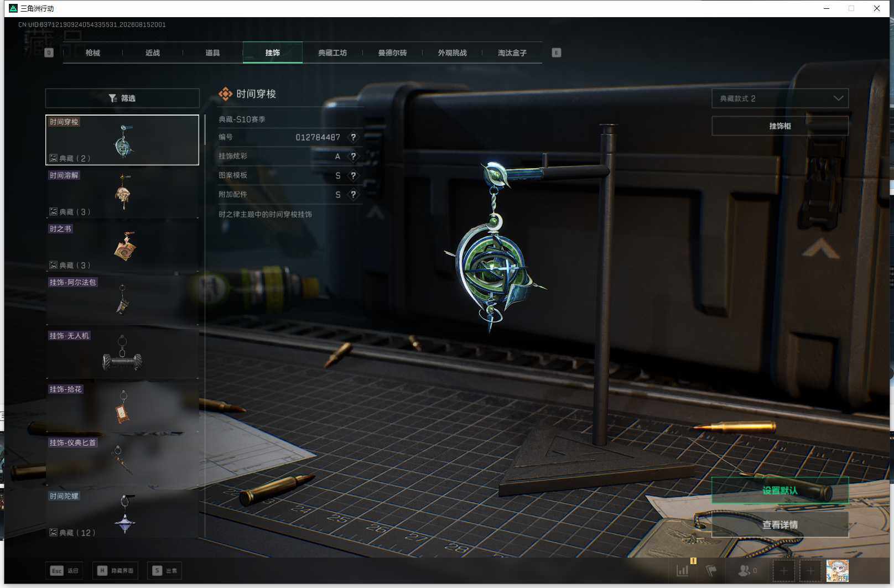Pick the 挂饰-仪典匕首 charm
The image size is (894, 588).
[122, 461]
